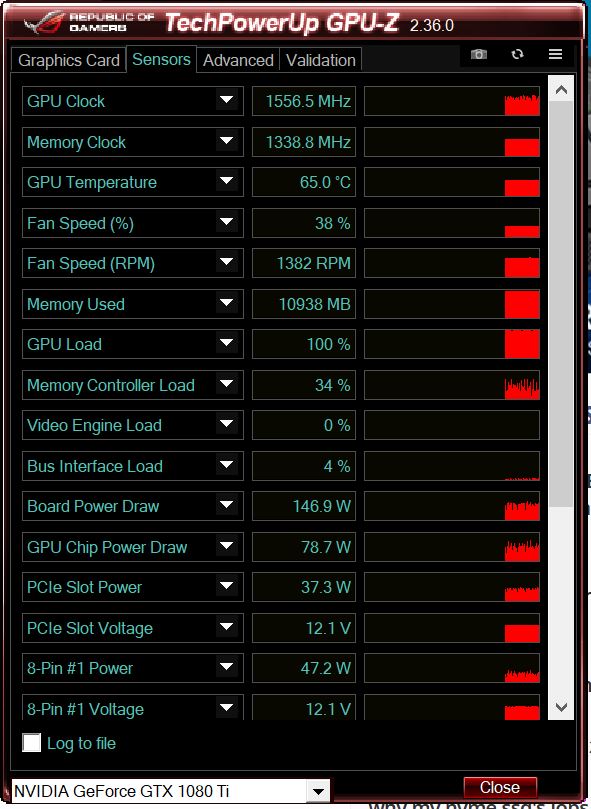The height and width of the screenshot is (809, 591).
Task: Open the 8-Pin #1 Voltage dropdown
Action: point(227,708)
